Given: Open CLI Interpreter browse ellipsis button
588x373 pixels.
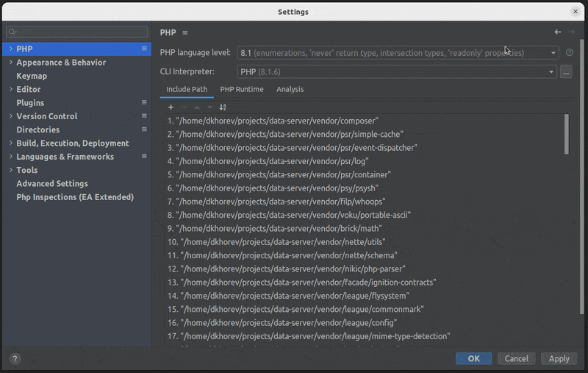Looking at the screenshot, I should coord(566,71).
